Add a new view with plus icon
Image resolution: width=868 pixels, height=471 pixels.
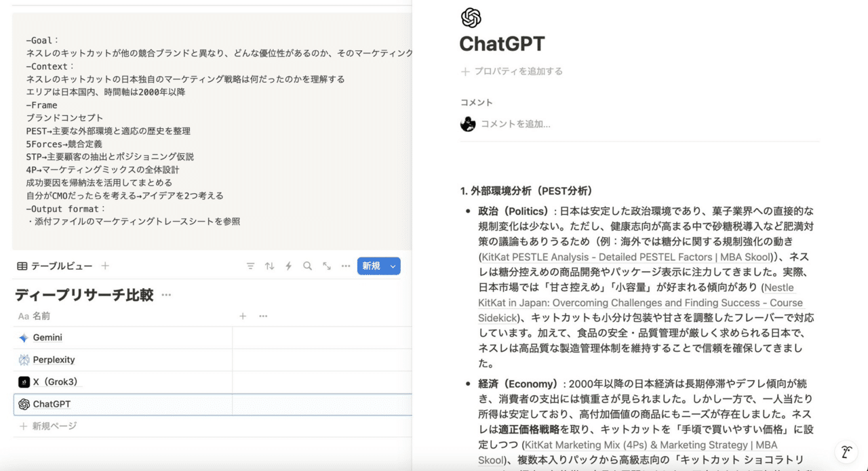click(x=105, y=266)
